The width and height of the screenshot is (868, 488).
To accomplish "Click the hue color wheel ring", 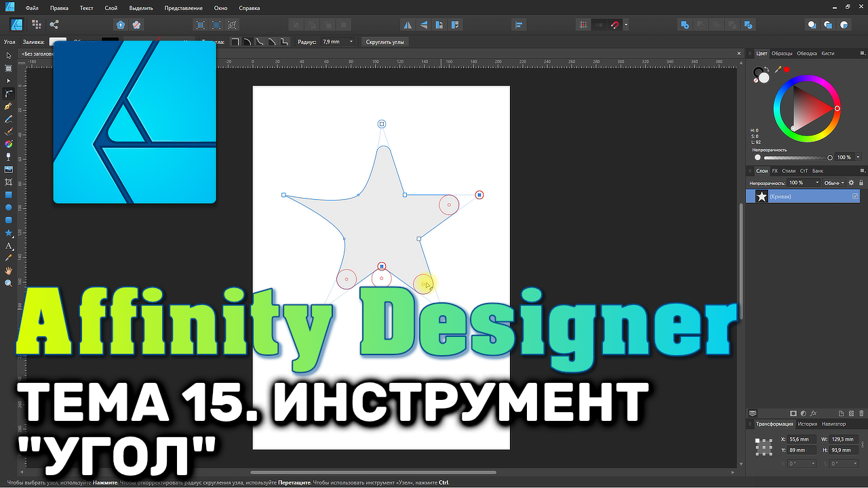I will (x=806, y=79).
